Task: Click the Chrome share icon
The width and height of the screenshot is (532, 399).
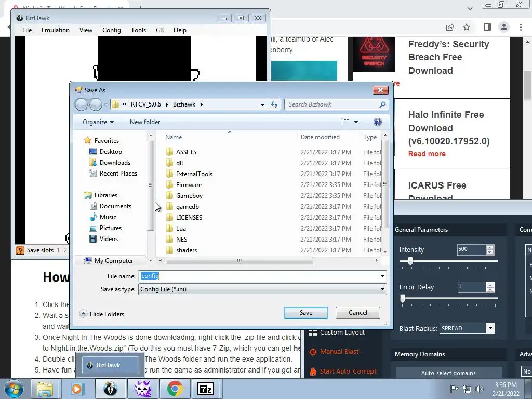Action: [450, 27]
